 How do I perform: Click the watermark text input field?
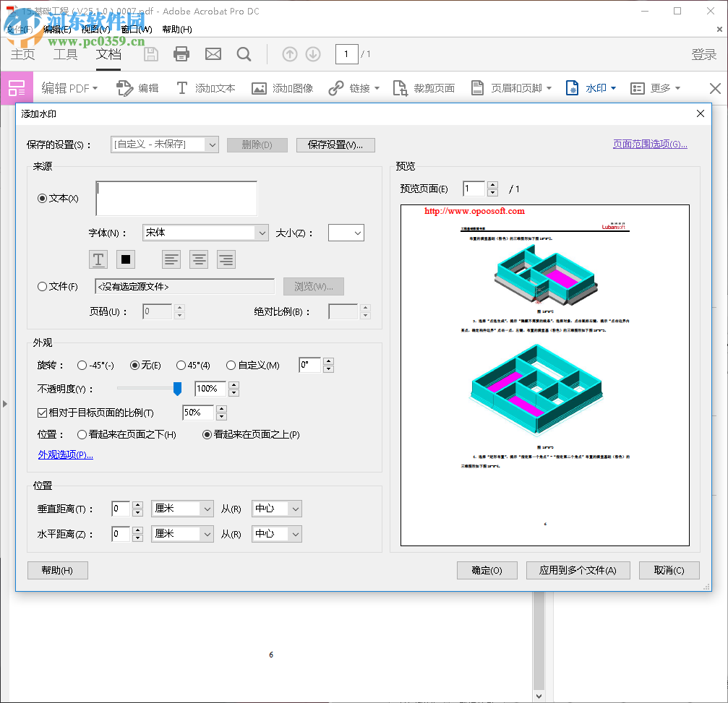(x=176, y=198)
